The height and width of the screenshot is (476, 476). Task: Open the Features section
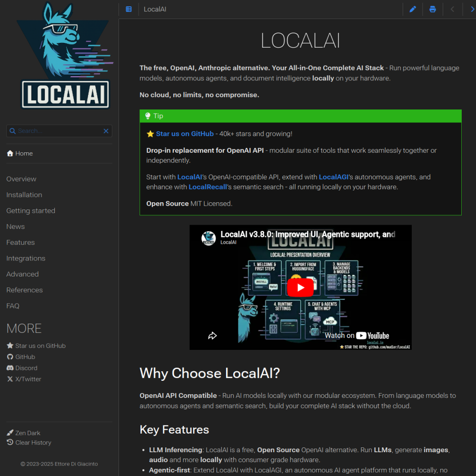pos(20,242)
